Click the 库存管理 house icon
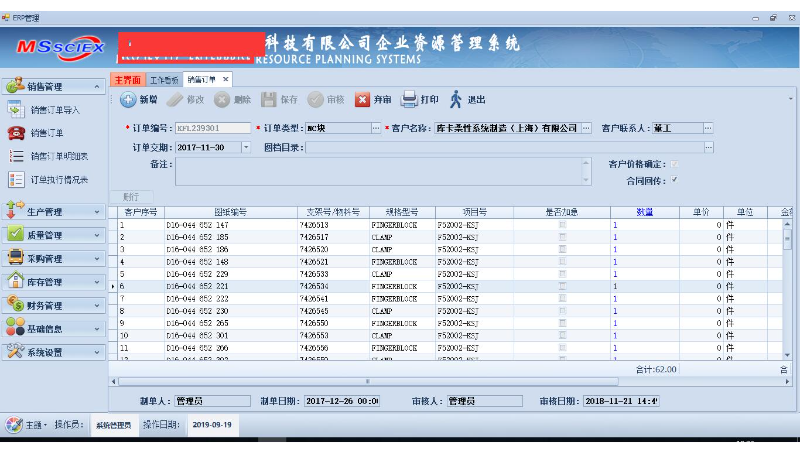The width and height of the screenshot is (800, 453). 15,281
